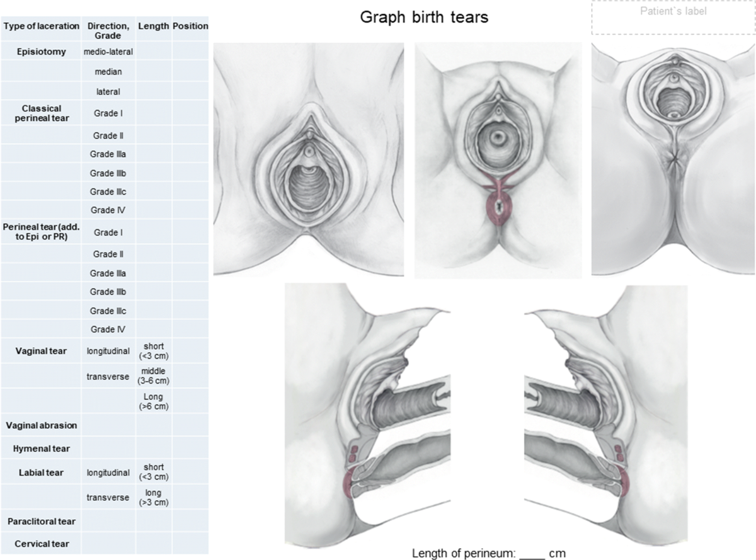Select Grade I in Perineal tear (add.) row

(108, 232)
